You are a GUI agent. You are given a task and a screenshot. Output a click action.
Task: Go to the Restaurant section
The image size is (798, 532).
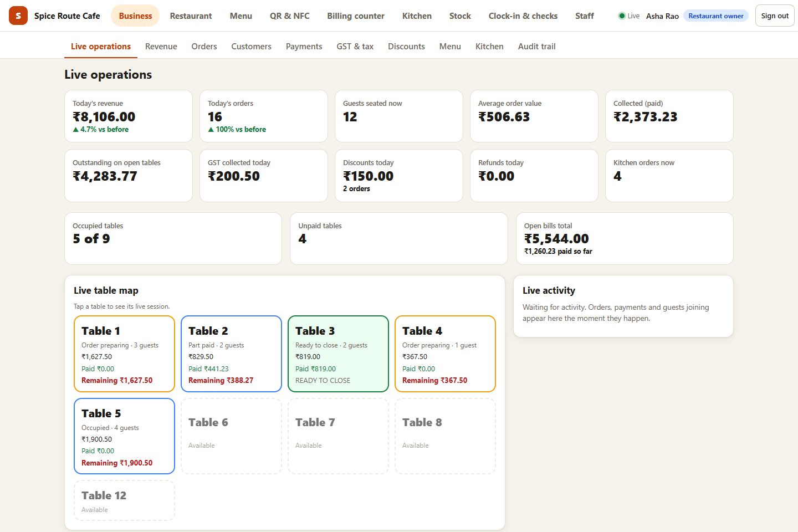pos(191,16)
